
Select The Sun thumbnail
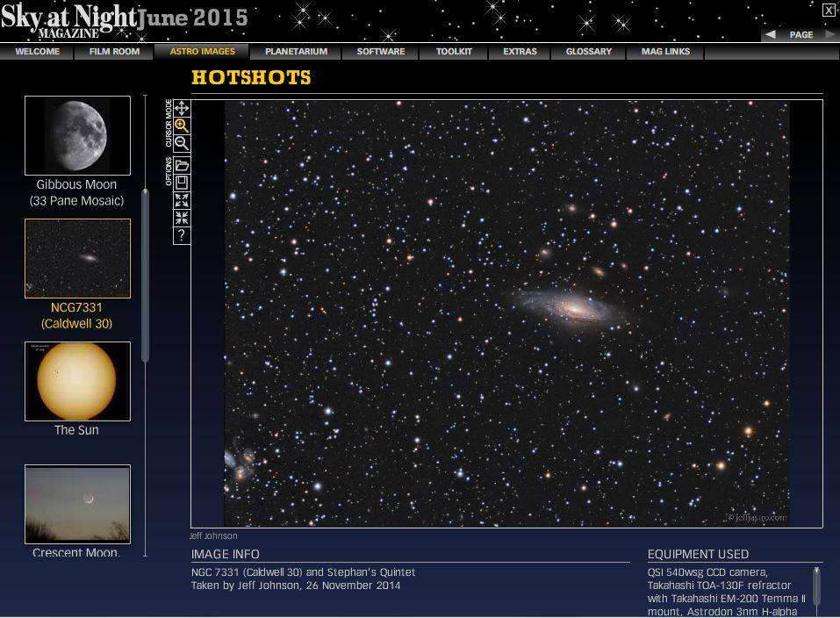point(77,381)
